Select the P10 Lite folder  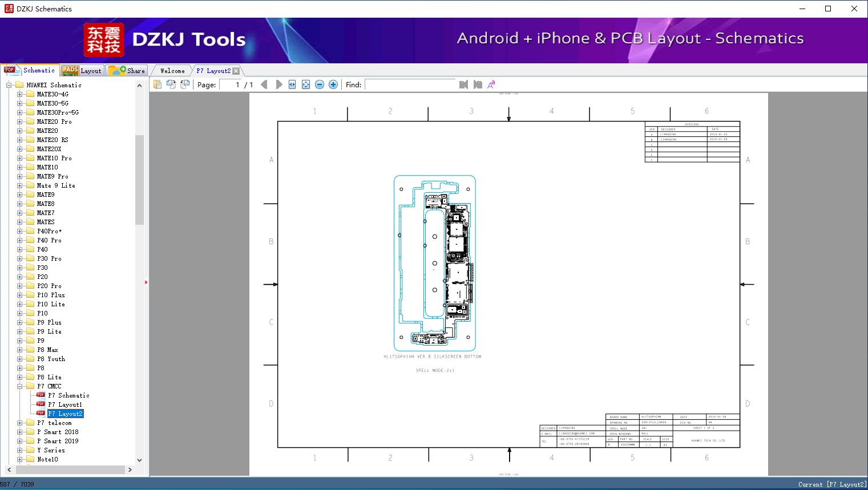click(x=51, y=304)
